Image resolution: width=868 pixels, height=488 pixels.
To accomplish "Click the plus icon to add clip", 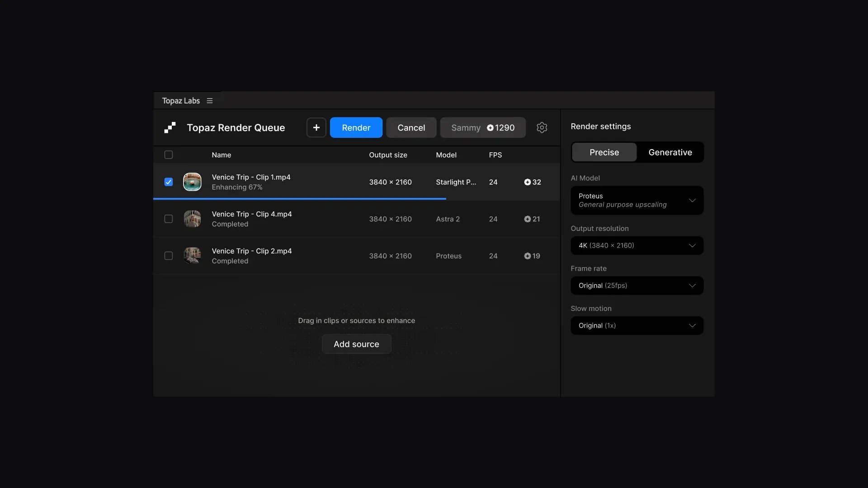I will coord(316,128).
